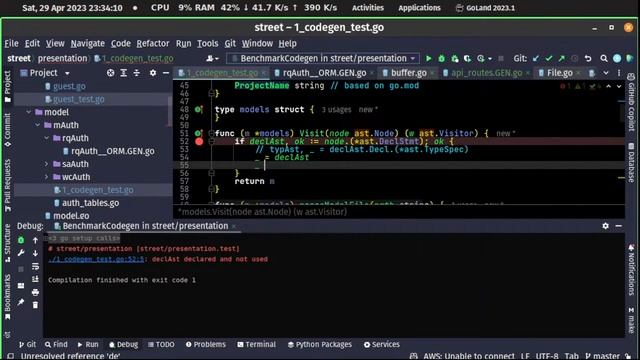Screen dimensions: 640x360
Task: Open the round cyan avatar icon in toolbar
Action: tap(617, 58)
